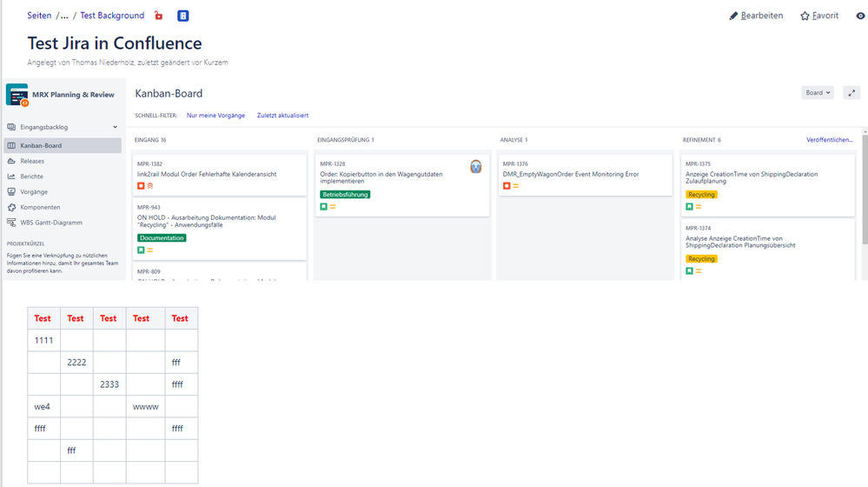This screenshot has width=868, height=487.
Task: Apply the Zuletzt aktualisiert quick filter
Action: 282,116
